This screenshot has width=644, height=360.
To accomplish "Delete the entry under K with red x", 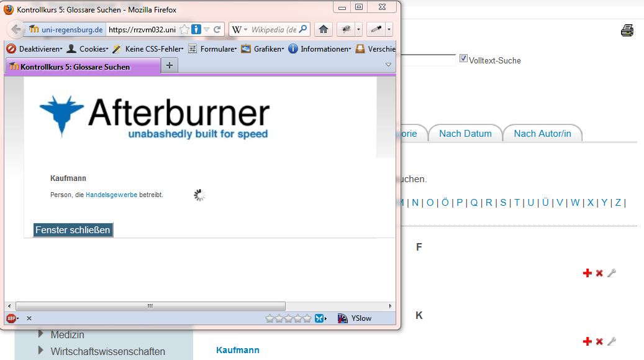I will pos(600,341).
